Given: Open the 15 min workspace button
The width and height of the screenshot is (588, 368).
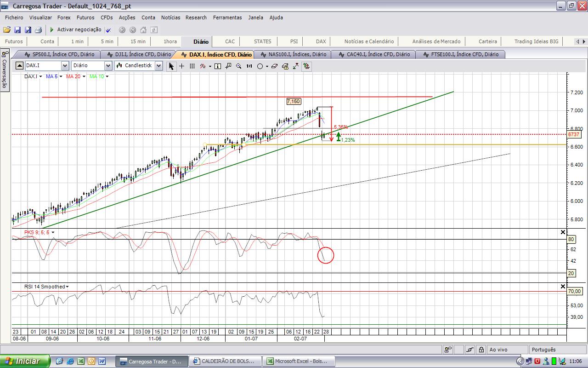Looking at the screenshot, I should 138,41.
